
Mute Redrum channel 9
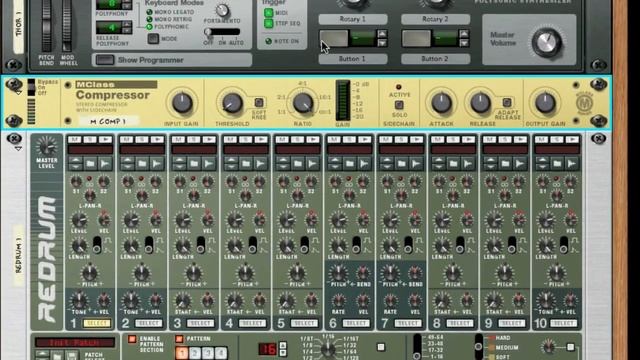point(489,140)
